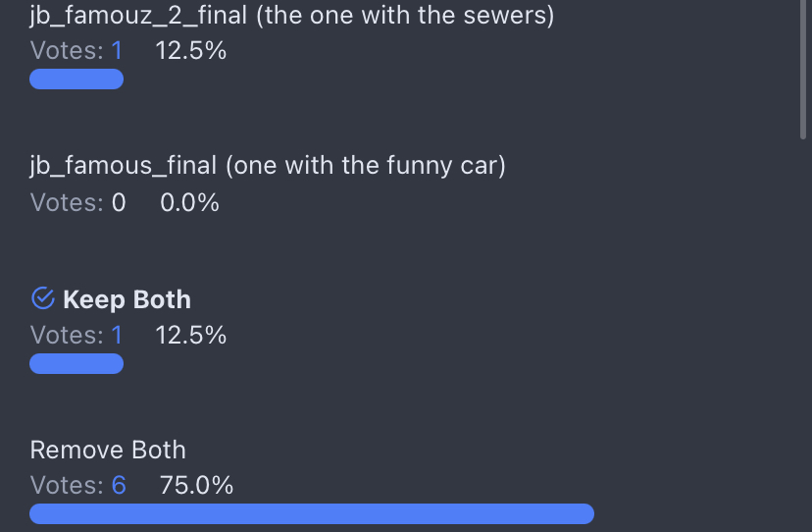The height and width of the screenshot is (532, 812).
Task: Click the long Remove Both result bar
Action: pyautogui.click(x=312, y=513)
